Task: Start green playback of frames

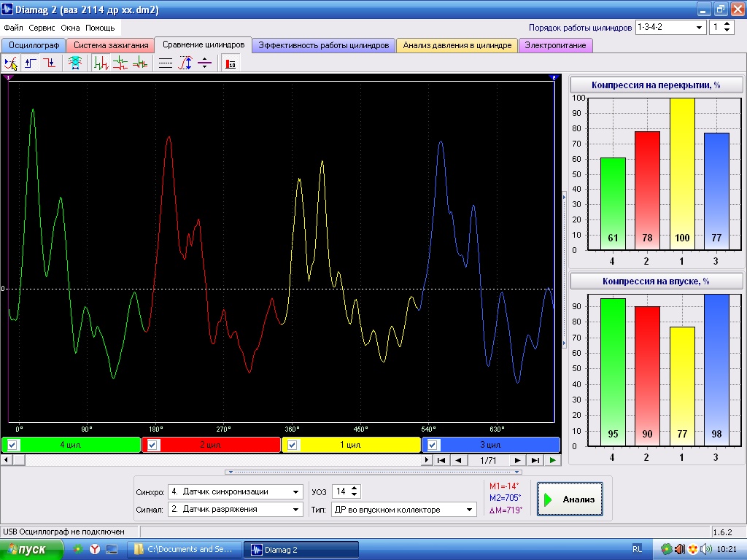Action: click(553, 460)
